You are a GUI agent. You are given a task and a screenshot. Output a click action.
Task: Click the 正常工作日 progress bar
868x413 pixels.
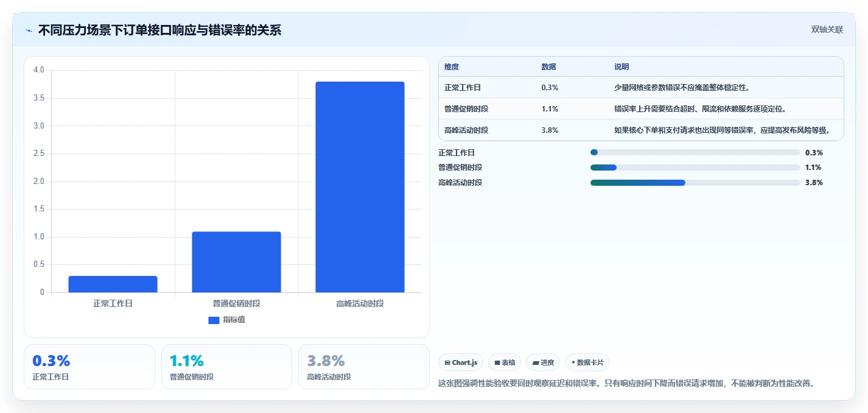(695, 152)
